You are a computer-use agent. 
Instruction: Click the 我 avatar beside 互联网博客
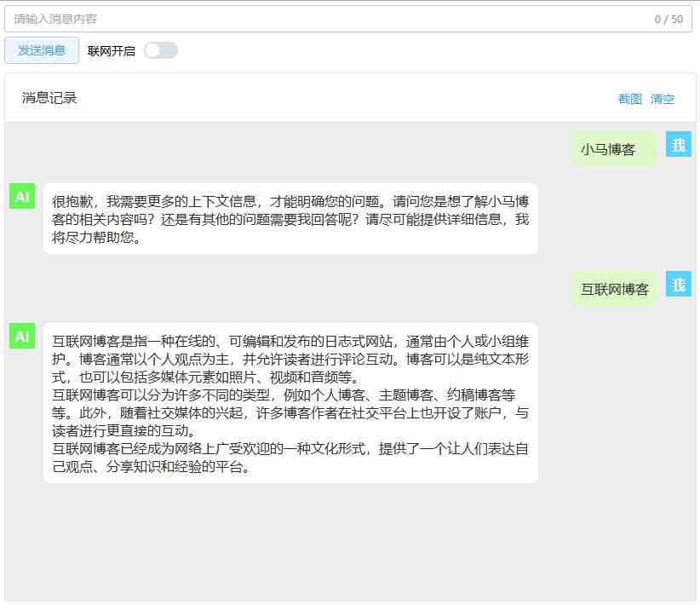click(x=678, y=285)
